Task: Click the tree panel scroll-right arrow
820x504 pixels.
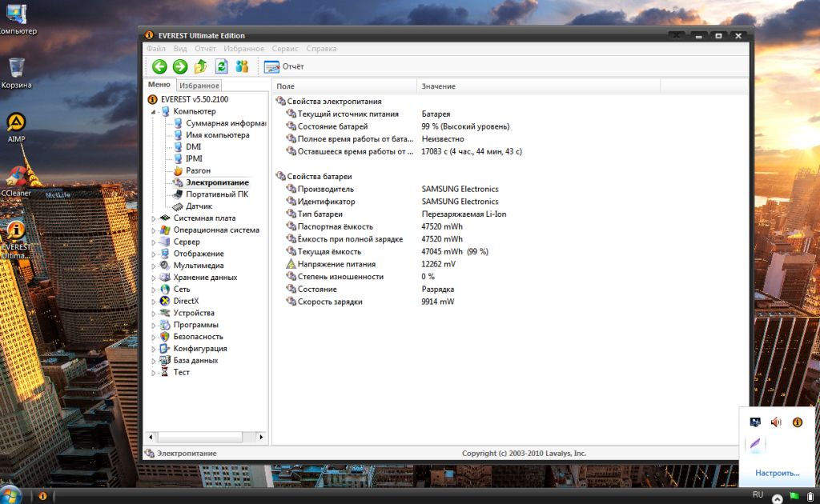Action: pyautogui.click(x=261, y=437)
